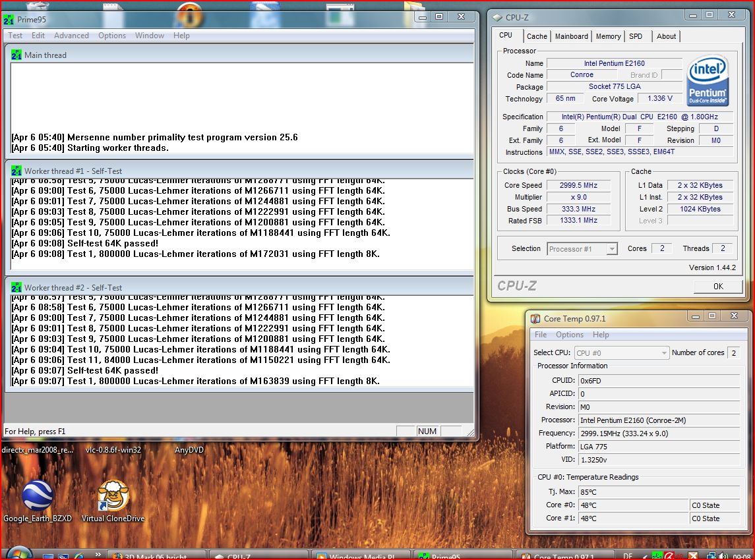Viewport: 755px width, 560px height.
Task: Open the Help menu in Prime95
Action: [x=181, y=36]
